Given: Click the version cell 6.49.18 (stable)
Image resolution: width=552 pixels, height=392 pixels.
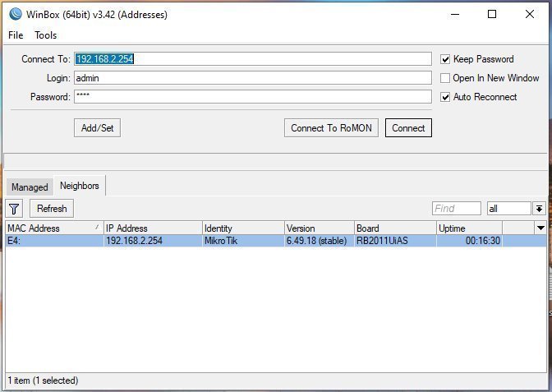Looking at the screenshot, I should (320, 241).
